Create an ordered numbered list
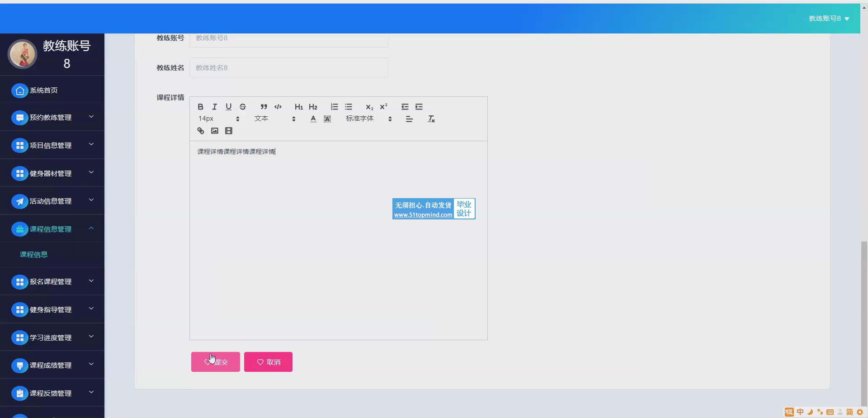Viewport: 868px width, 418px height. pyautogui.click(x=334, y=107)
